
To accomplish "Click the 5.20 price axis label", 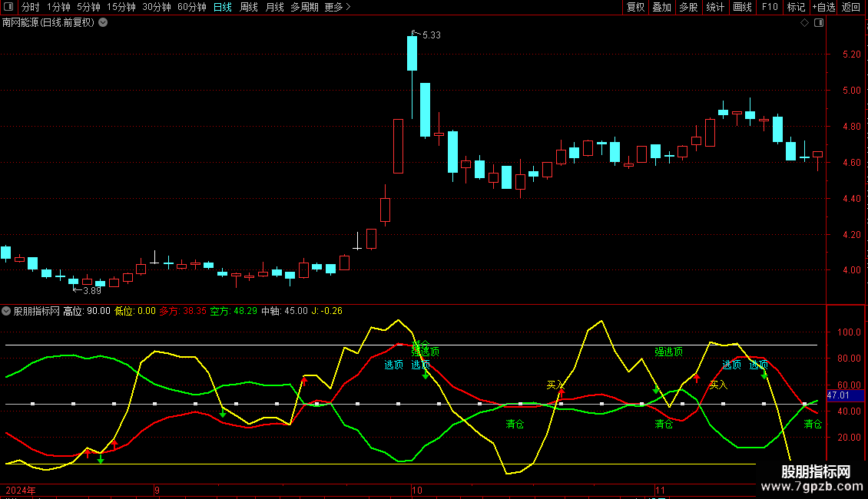I will pos(851,55).
